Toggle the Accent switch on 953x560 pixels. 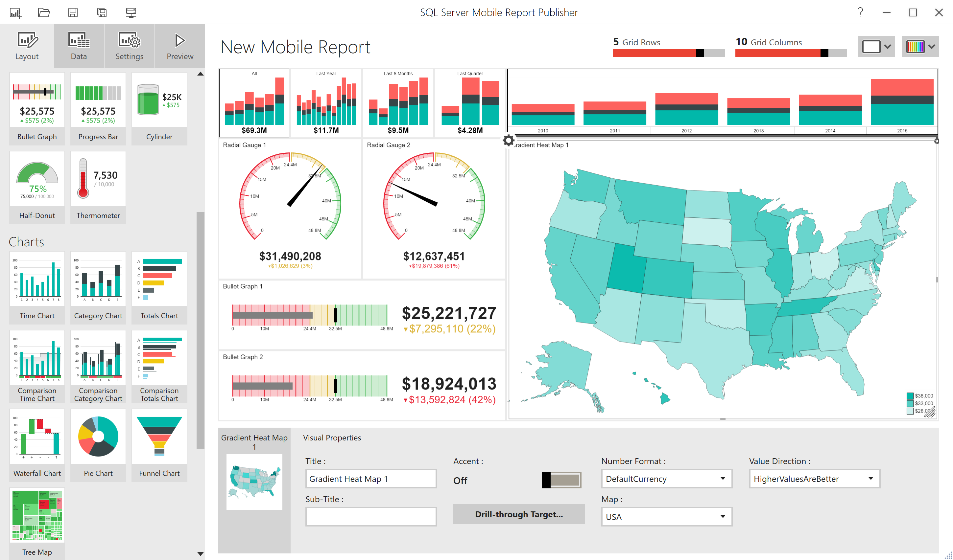pyautogui.click(x=561, y=480)
